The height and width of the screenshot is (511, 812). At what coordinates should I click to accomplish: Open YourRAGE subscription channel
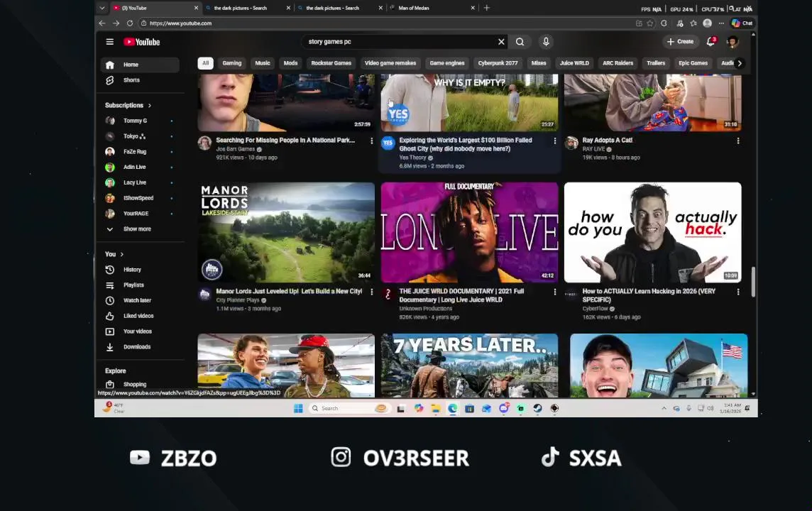tap(140, 214)
